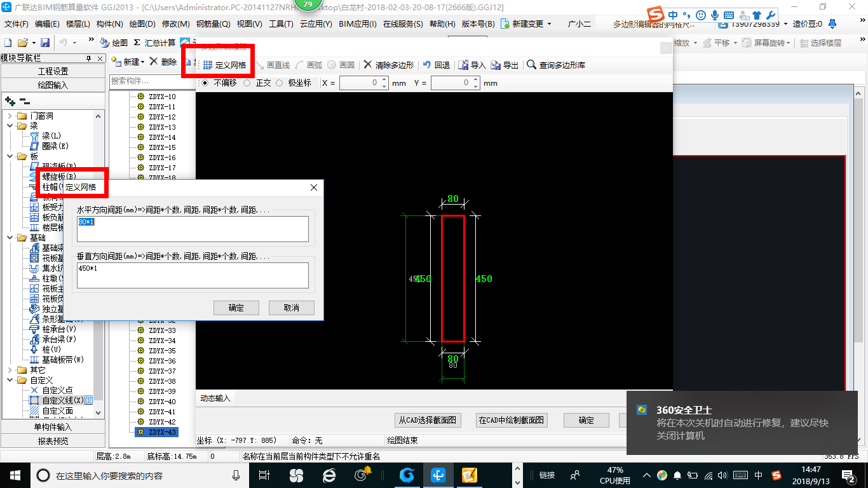Open the BIM应用(I) menu
The image size is (868, 488).
358,24
